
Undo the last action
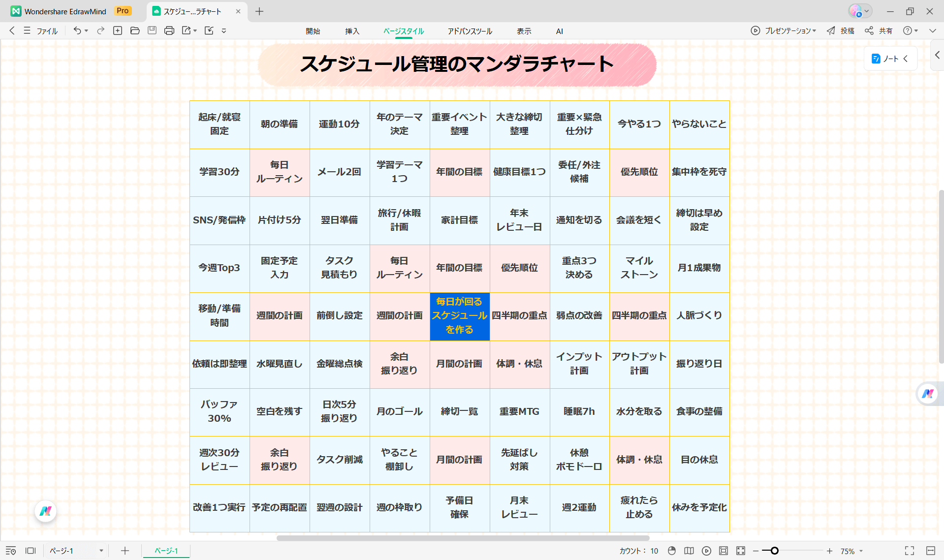pyautogui.click(x=77, y=31)
